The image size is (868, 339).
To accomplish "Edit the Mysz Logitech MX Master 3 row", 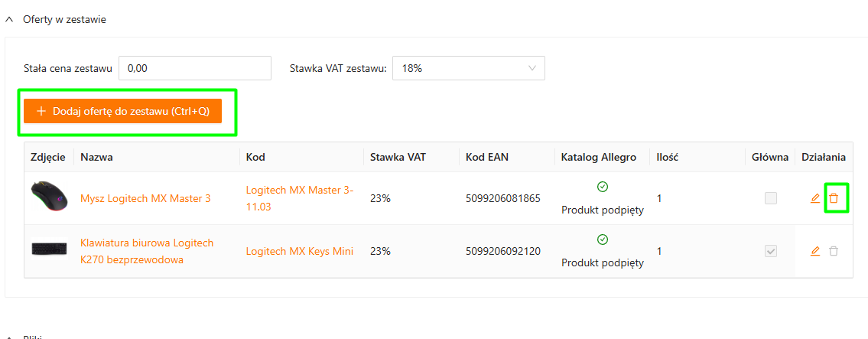I will (x=815, y=198).
